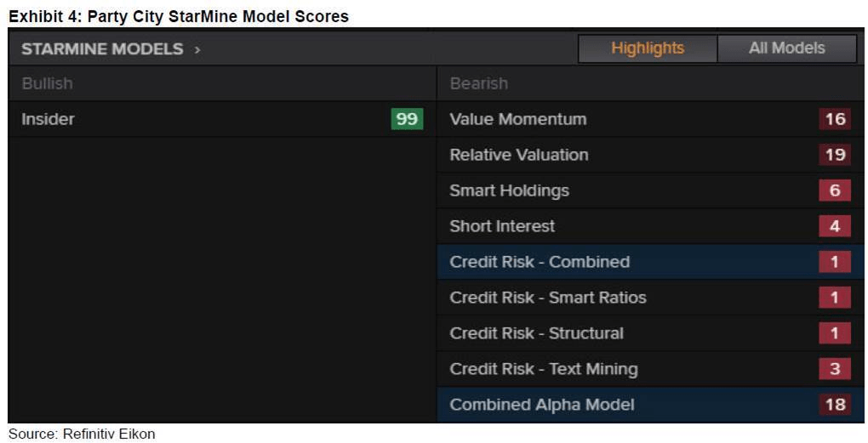
Task: Click the Credit Risk Combined score badge
Action: (835, 262)
